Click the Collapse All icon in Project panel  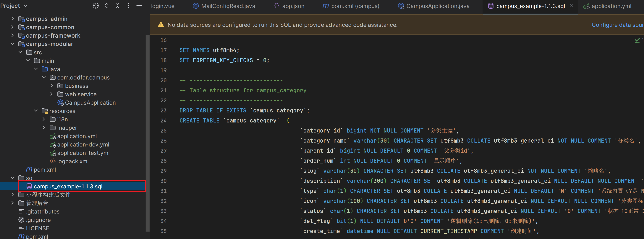[117, 6]
